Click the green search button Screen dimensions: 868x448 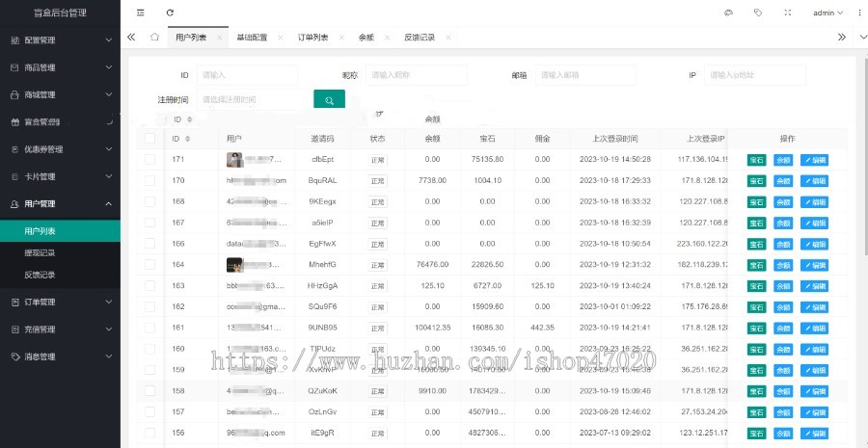coord(330,99)
